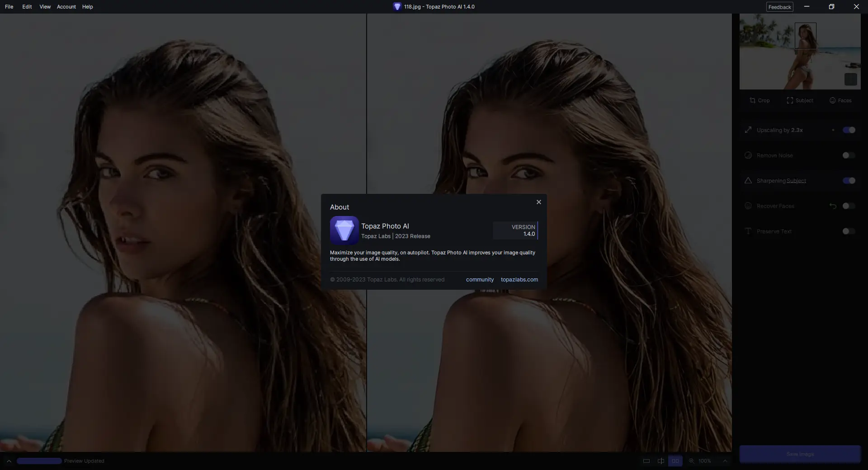The width and height of the screenshot is (868, 470).
Task: Click the navigator viewport rectangle on thumbnail
Action: [x=806, y=36]
